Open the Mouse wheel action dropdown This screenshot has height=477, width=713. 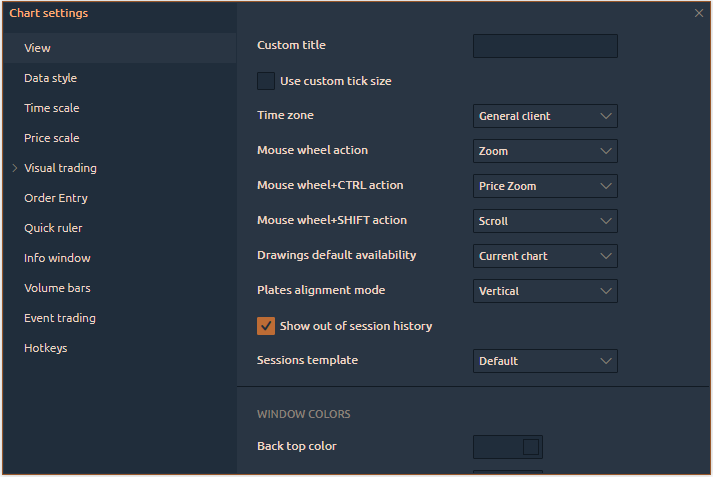pos(545,151)
